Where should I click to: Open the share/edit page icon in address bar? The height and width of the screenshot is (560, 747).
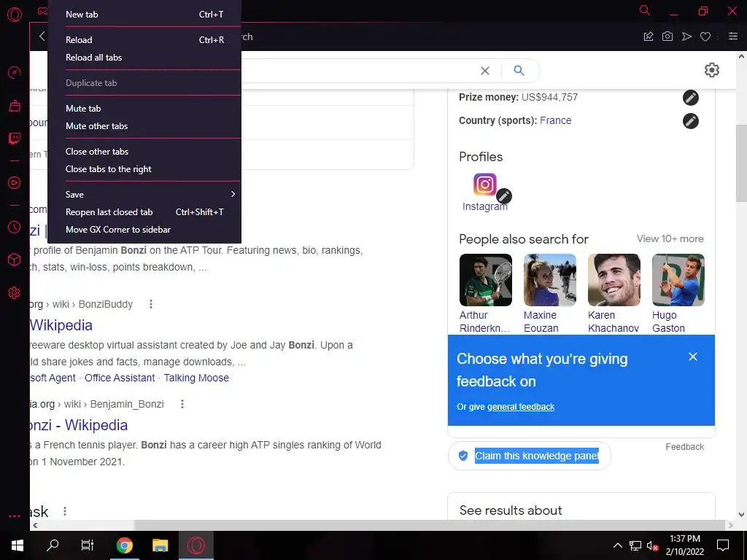tap(649, 36)
